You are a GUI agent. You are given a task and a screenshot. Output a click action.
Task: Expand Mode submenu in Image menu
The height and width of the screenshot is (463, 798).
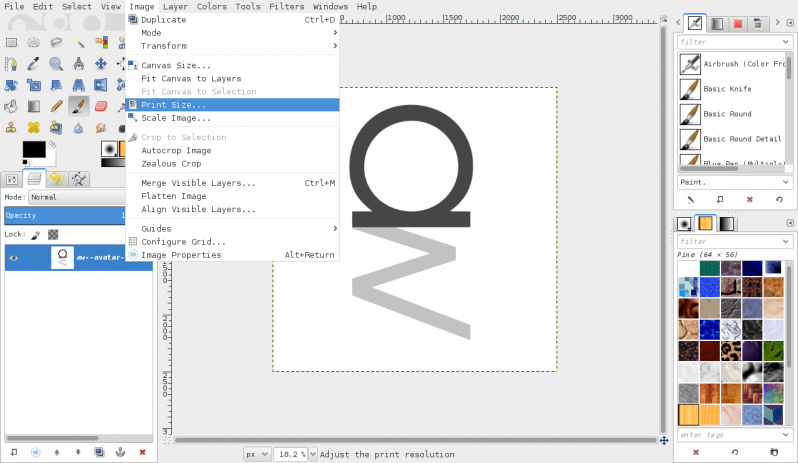pos(233,33)
